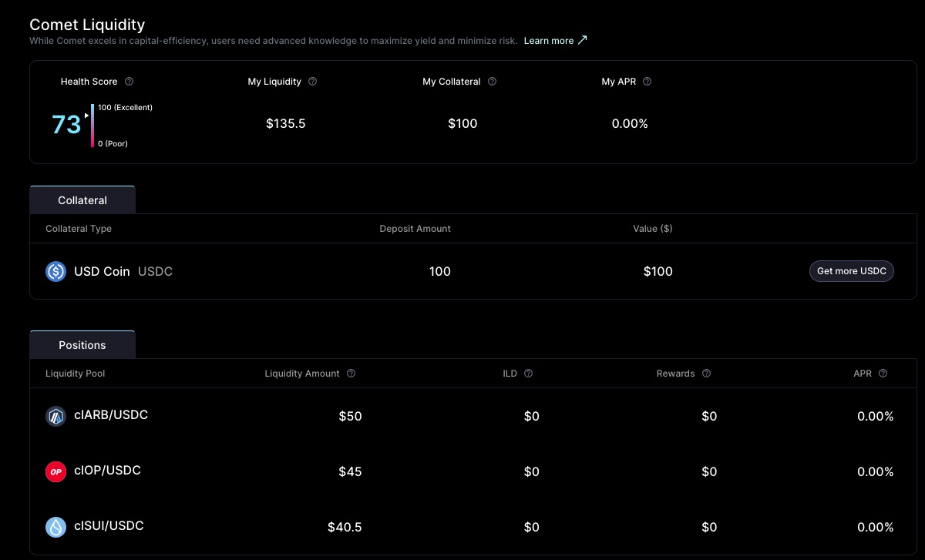Click the clARB/USDC Arbitrum pool icon

pyautogui.click(x=55, y=416)
